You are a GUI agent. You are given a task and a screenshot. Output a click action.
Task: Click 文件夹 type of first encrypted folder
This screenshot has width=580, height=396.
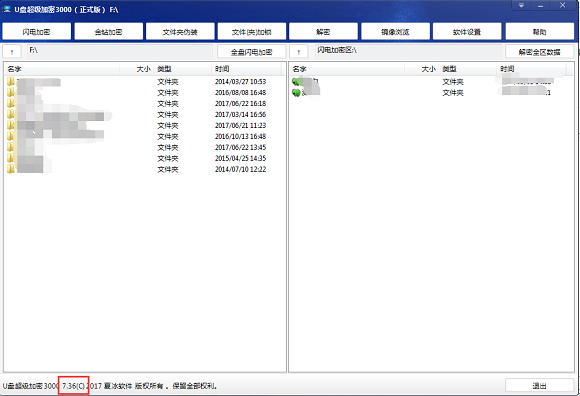tap(453, 81)
